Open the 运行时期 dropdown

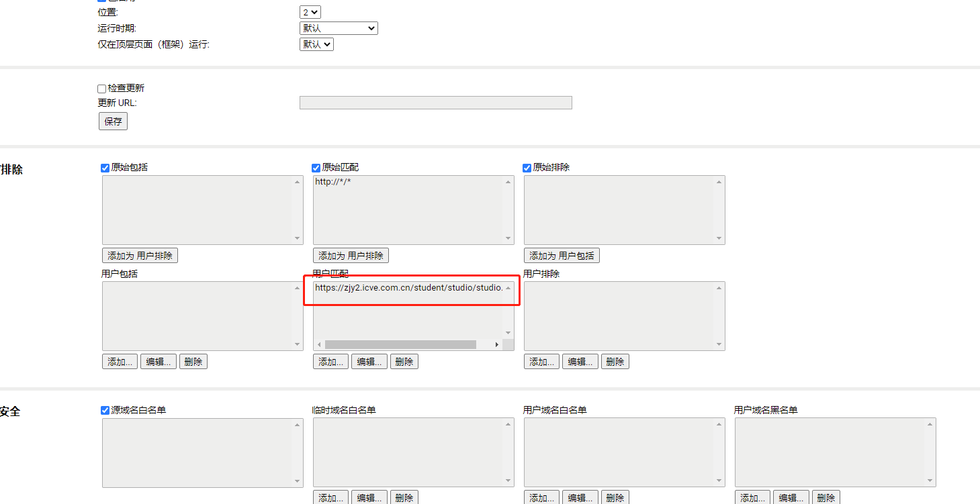(x=339, y=28)
